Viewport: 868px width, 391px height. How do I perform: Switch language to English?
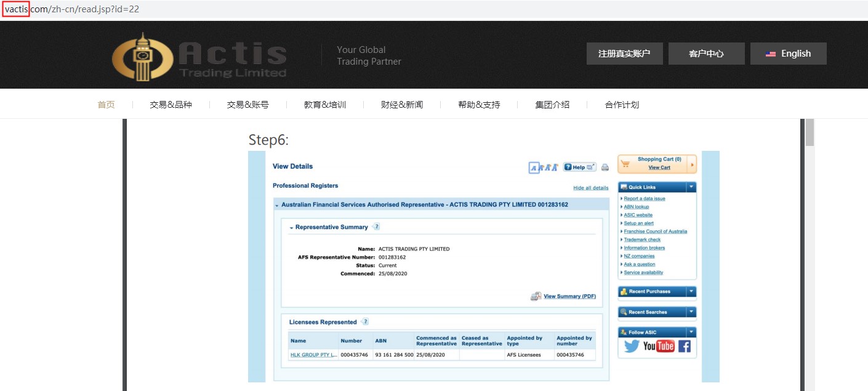tap(788, 54)
